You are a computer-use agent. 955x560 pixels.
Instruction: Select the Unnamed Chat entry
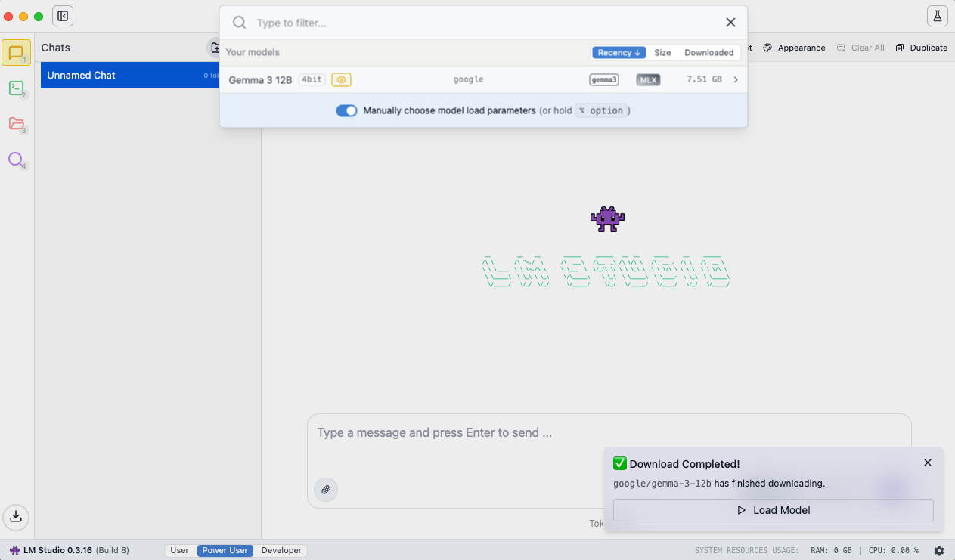click(x=130, y=75)
